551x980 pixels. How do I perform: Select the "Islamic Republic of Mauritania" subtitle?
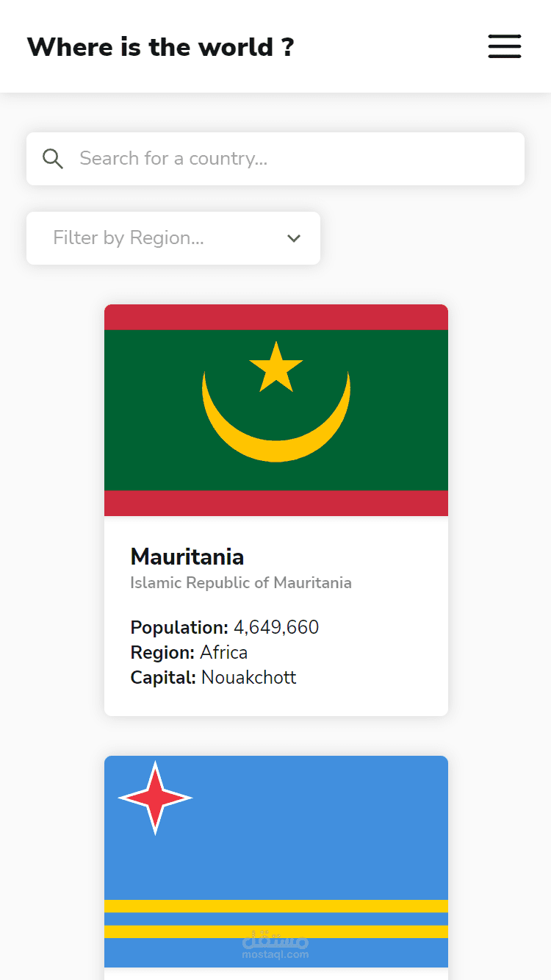[x=241, y=583]
